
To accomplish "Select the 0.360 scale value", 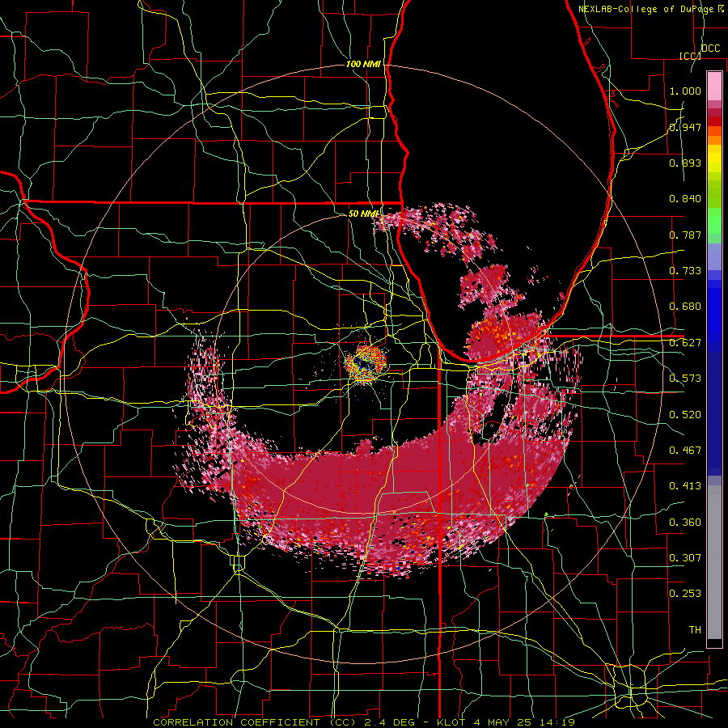I will point(685,523).
